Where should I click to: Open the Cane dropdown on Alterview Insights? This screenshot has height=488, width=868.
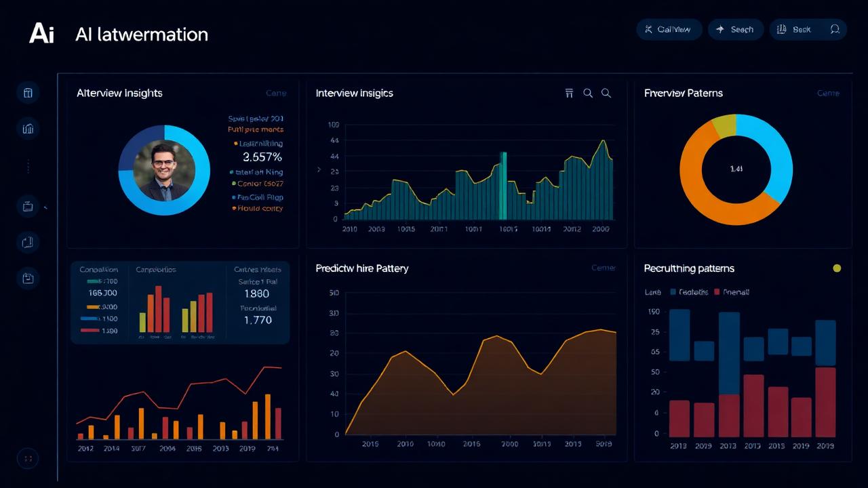[276, 93]
